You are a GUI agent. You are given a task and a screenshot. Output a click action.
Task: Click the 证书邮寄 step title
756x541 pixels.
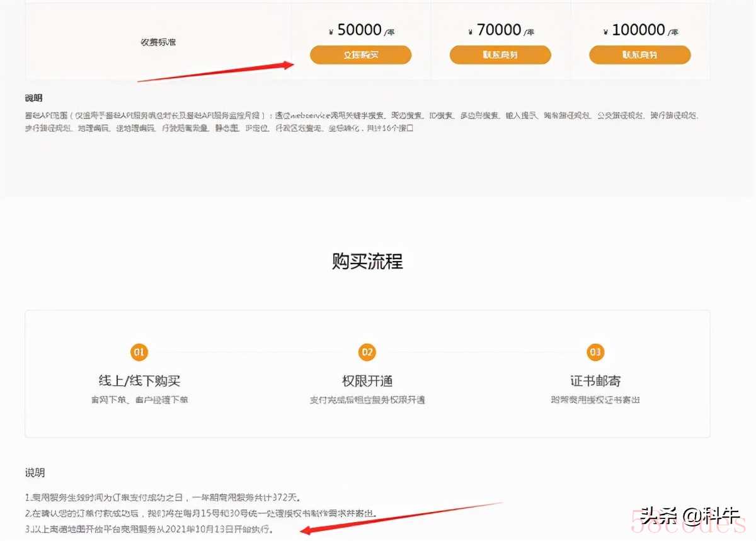click(x=595, y=381)
